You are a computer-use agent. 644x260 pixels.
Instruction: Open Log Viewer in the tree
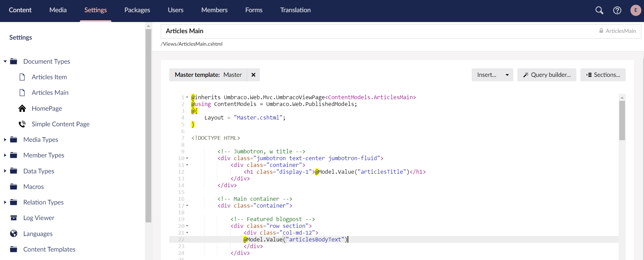(39, 218)
